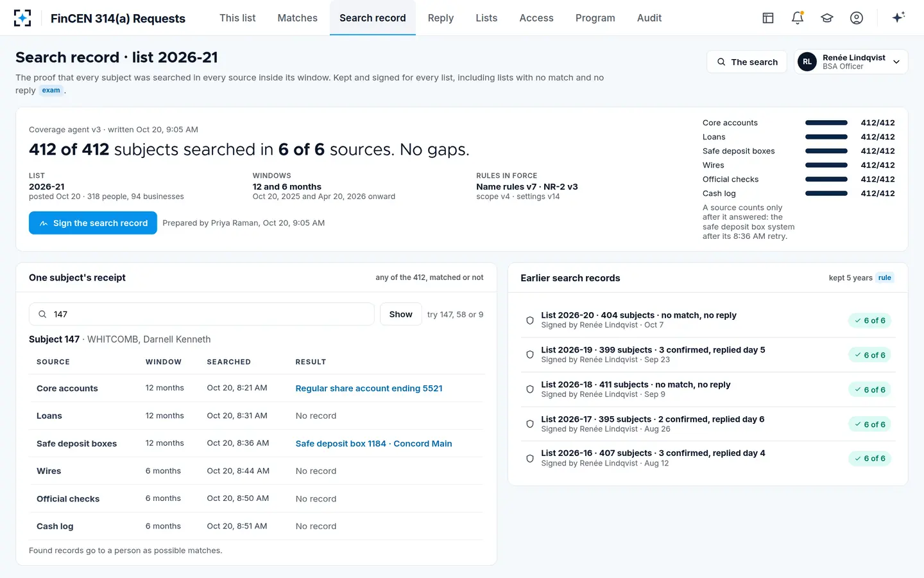
Task: Switch to the This list tab
Action: 237,18
